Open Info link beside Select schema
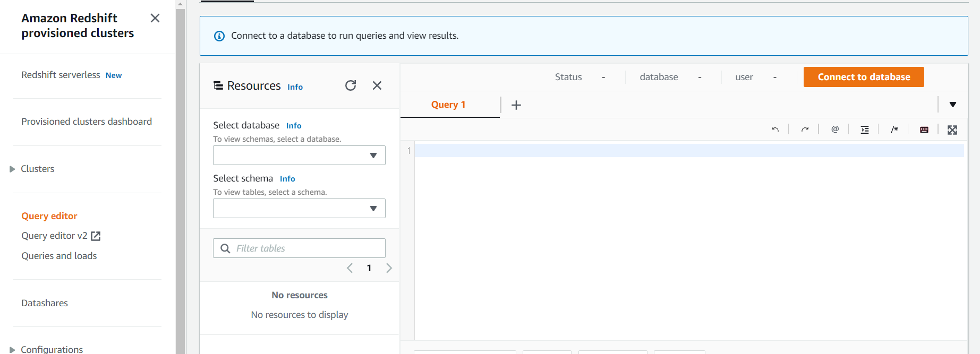Screen dimensions: 980x354 coord(287,179)
